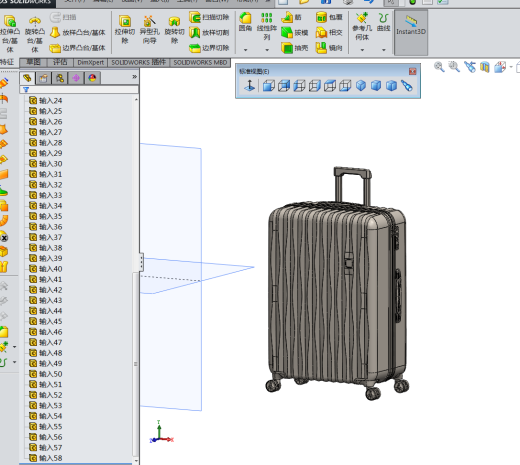This screenshot has width=520, height=465.
Task: Expand the 参考几何体 dropdown arrow
Action: [x=362, y=50]
